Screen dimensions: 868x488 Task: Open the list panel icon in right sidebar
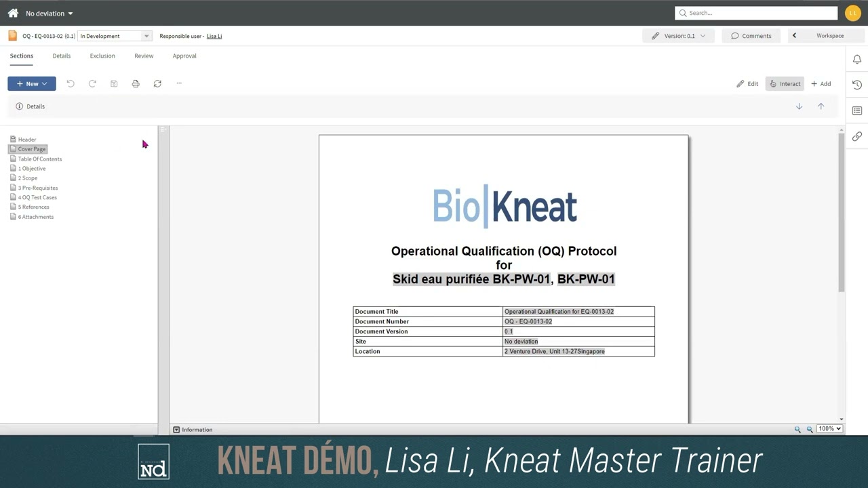tap(857, 110)
